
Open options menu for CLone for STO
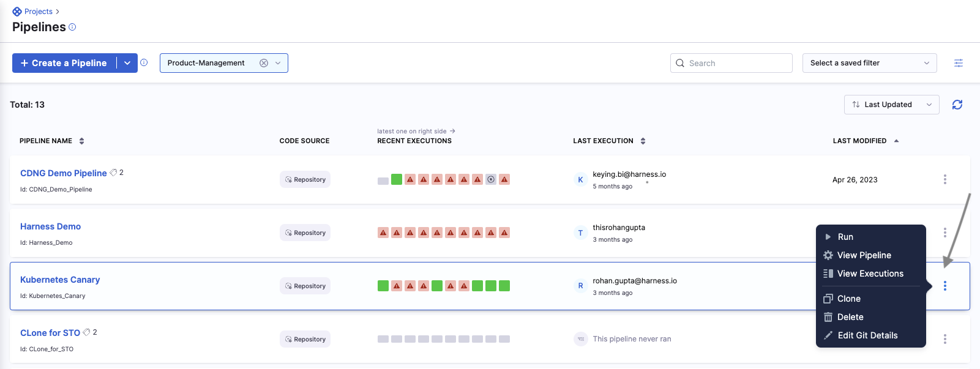point(944,339)
